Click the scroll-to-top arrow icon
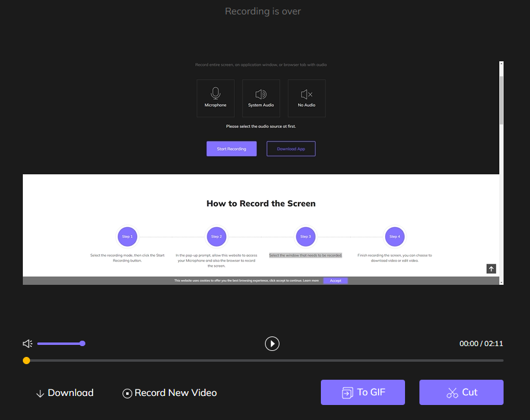The height and width of the screenshot is (420, 530). pyautogui.click(x=491, y=269)
